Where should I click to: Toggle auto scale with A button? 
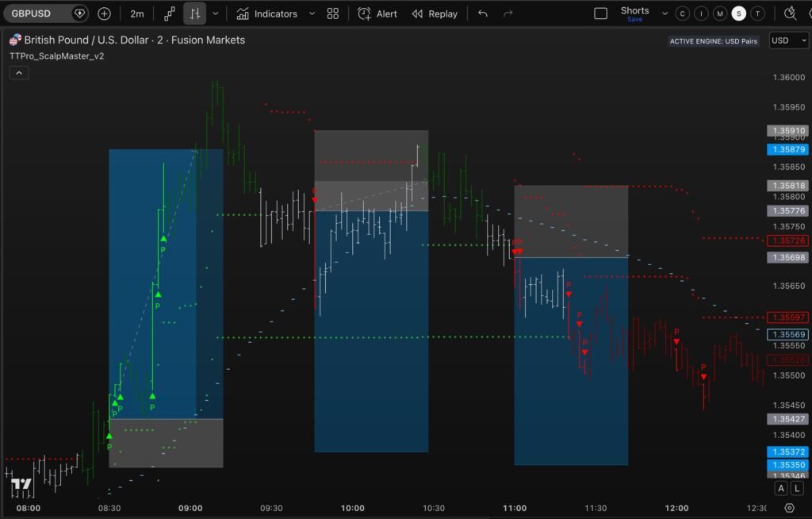[781, 489]
